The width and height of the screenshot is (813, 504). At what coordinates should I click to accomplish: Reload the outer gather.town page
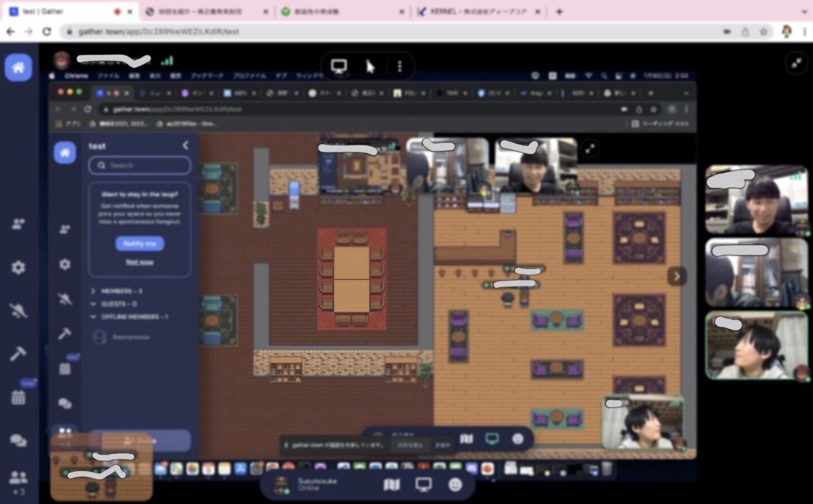tap(47, 32)
